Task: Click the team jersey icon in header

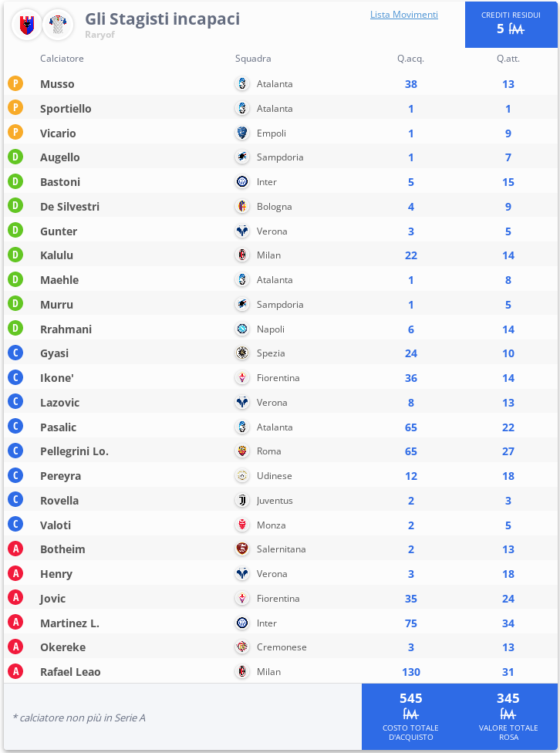Action: click(58, 25)
